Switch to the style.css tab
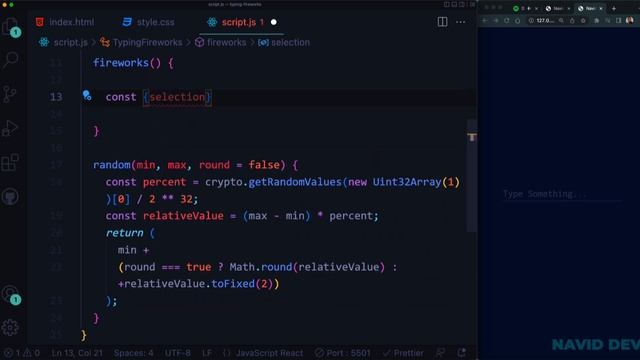Image resolution: width=640 pixels, height=360 pixels. point(149,22)
